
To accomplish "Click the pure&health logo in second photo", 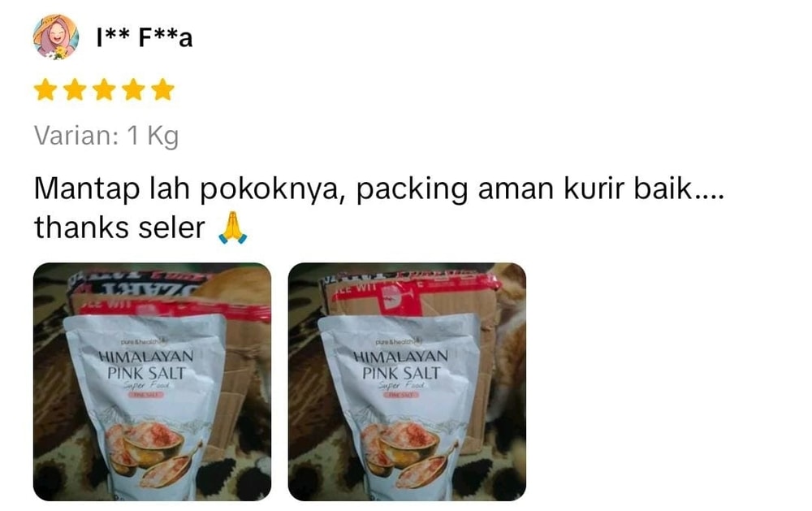I will (x=399, y=341).
